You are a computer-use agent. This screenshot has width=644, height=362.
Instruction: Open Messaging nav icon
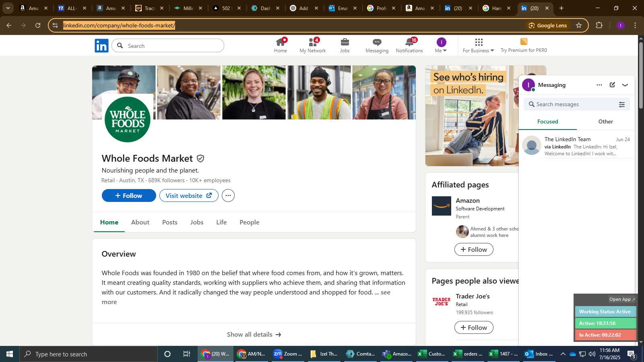377,45
